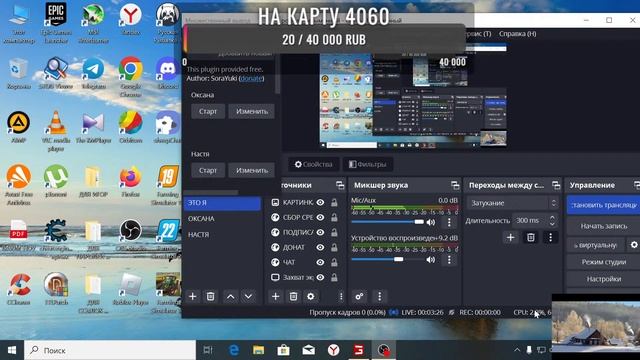Toggle lock on КАРТИНК source
This screenshot has width=640, height=360.
coord(334,202)
